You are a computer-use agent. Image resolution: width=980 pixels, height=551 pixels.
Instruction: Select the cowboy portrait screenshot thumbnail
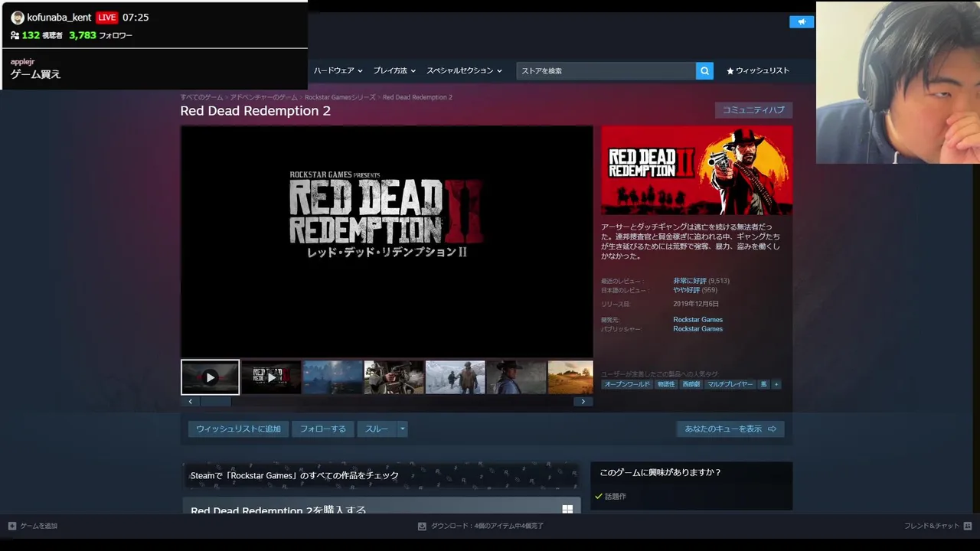(516, 377)
